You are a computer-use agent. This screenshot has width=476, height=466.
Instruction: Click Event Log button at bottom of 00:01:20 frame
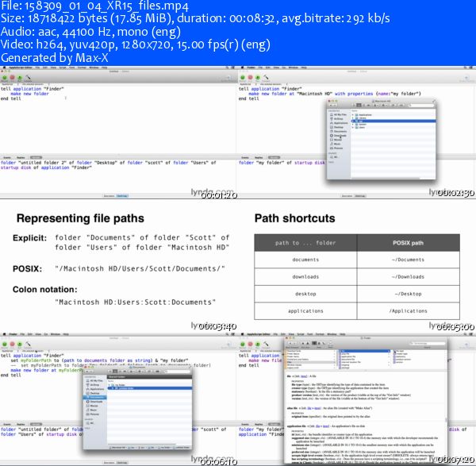pyautogui.click(x=122, y=196)
